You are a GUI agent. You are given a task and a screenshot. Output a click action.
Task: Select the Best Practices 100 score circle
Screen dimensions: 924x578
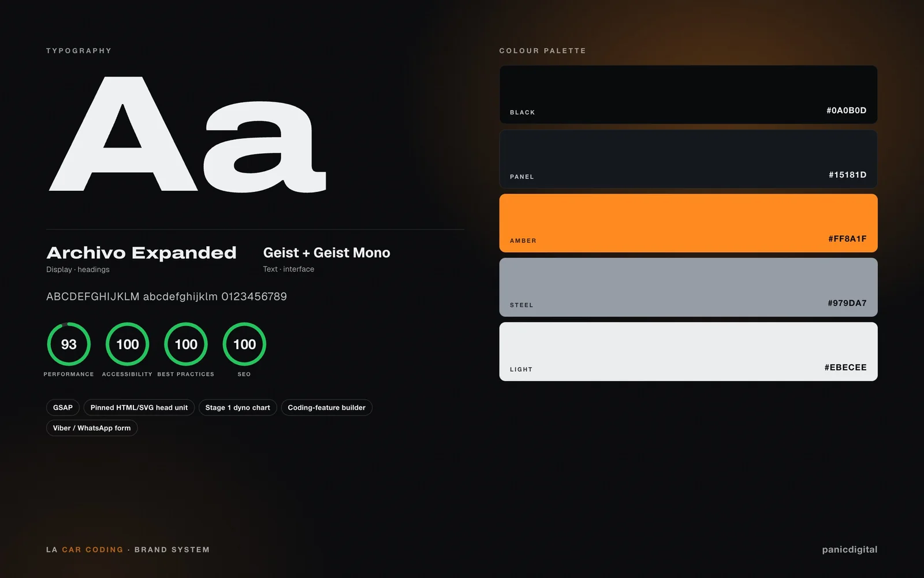click(186, 344)
